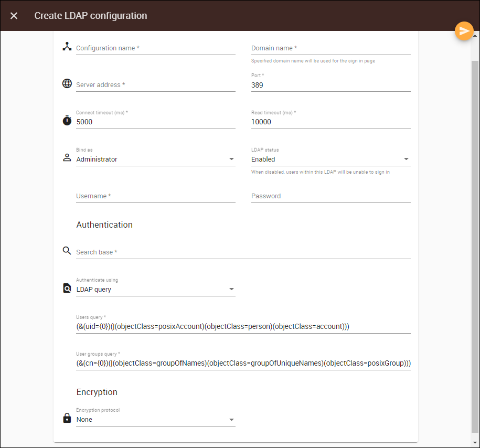Click the network icon beside Configuration name

click(x=67, y=47)
